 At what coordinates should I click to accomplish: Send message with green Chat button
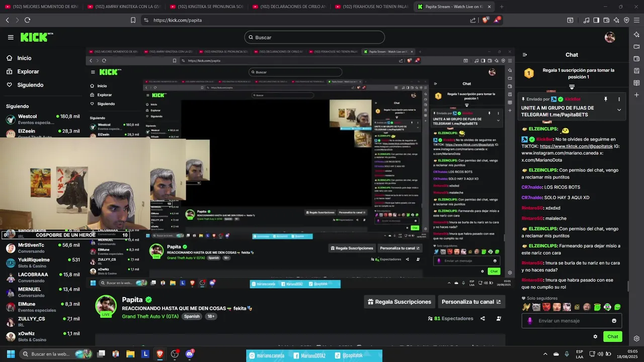pyautogui.click(x=612, y=337)
